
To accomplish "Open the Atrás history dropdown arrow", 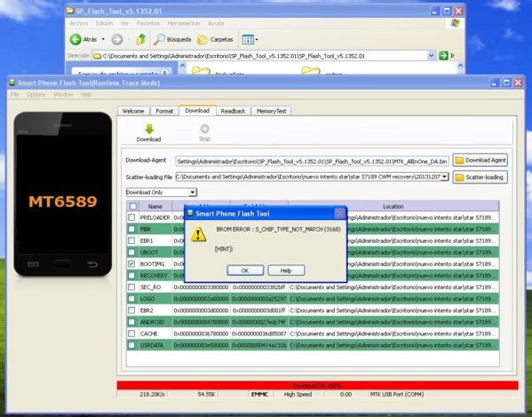I will [103, 39].
